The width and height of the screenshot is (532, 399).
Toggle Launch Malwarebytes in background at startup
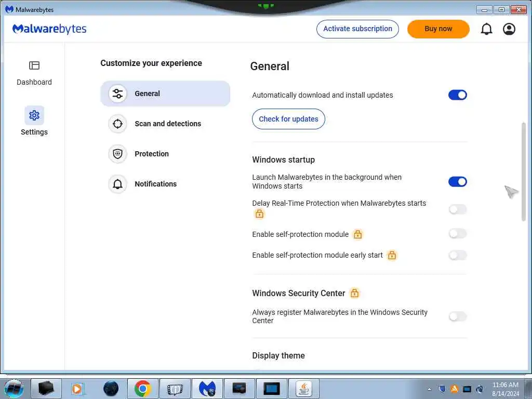tap(457, 182)
